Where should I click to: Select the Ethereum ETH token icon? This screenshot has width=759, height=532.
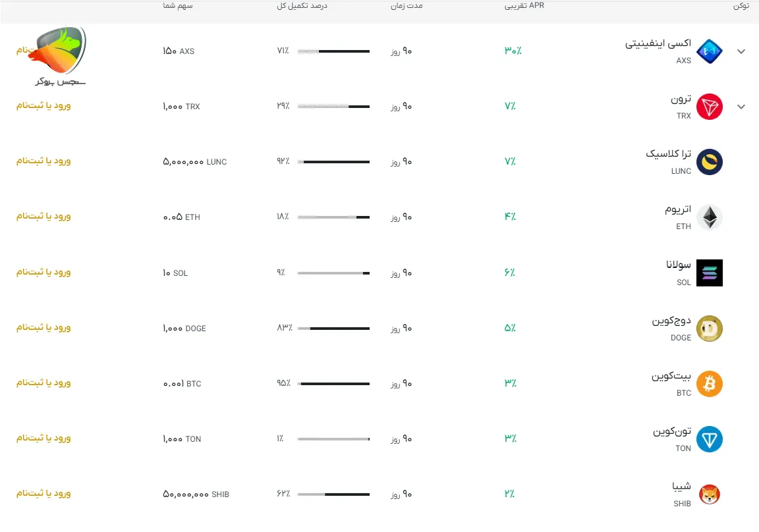(x=710, y=217)
